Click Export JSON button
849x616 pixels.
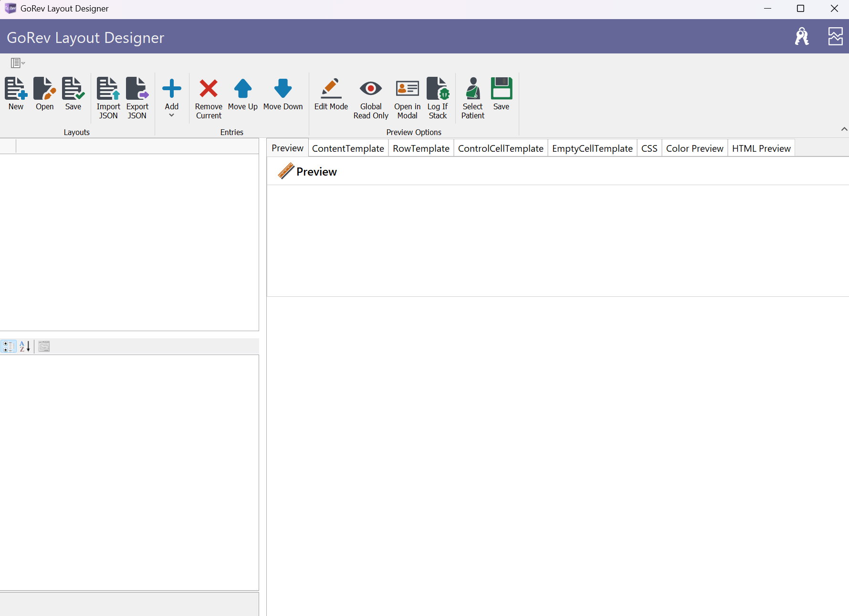tap(137, 98)
